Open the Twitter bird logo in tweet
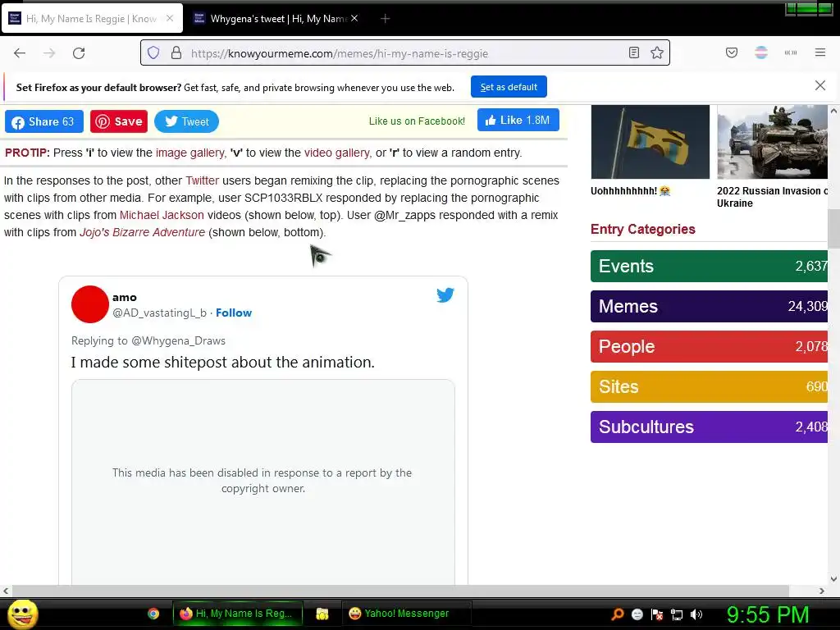This screenshot has width=840, height=630. click(x=445, y=295)
